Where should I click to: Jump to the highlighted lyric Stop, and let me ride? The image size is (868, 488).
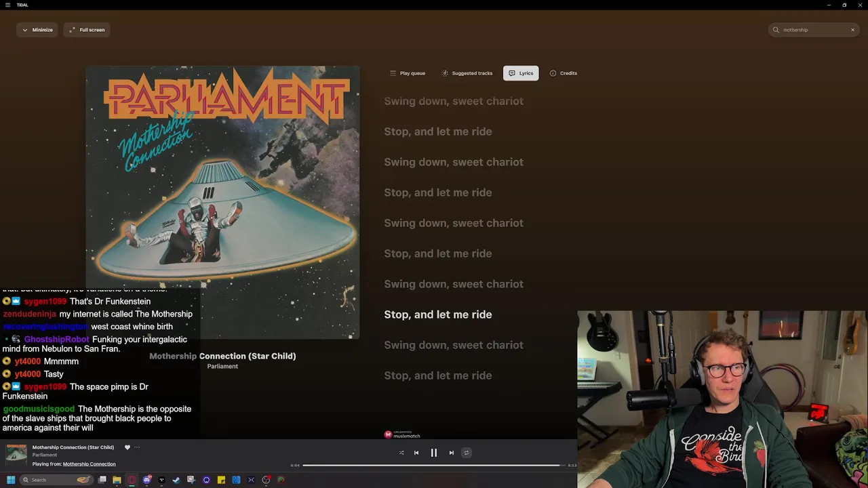(x=438, y=314)
